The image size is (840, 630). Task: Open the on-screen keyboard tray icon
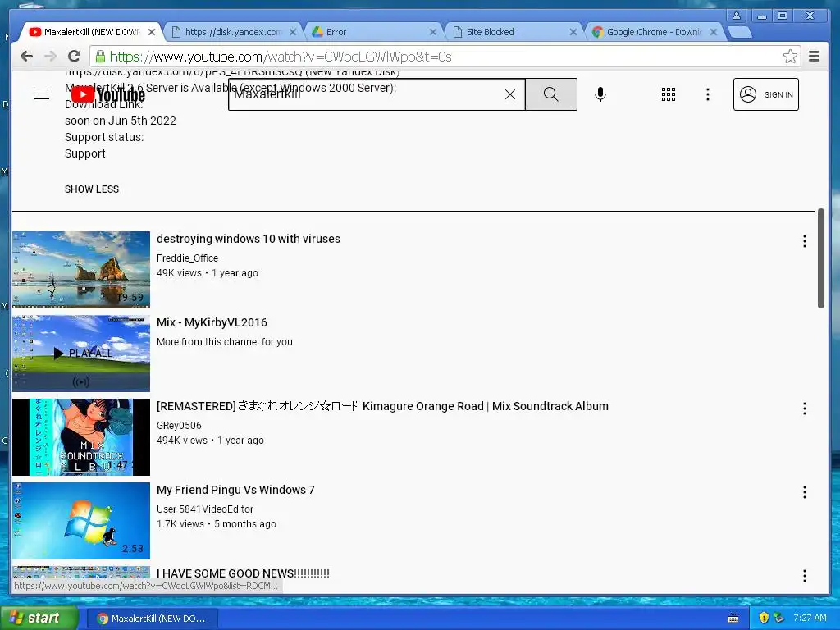pos(733,619)
